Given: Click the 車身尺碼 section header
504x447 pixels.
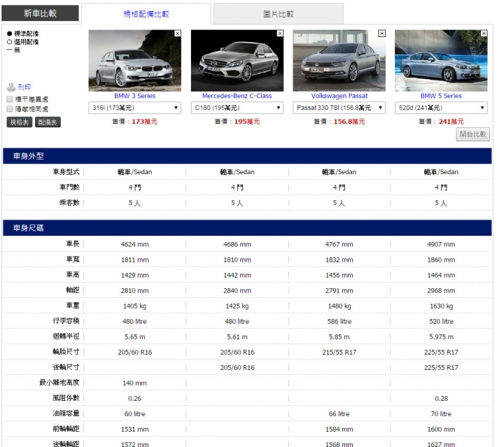Looking at the screenshot, I should coord(247,228).
